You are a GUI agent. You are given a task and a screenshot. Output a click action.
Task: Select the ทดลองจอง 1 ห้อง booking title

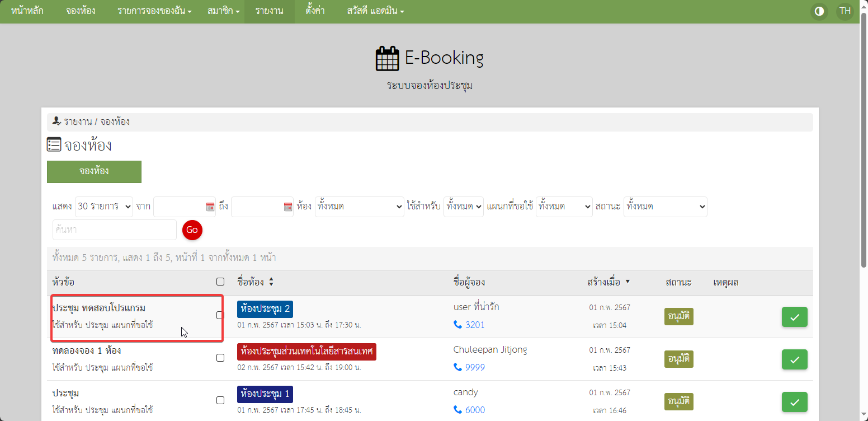(87, 350)
